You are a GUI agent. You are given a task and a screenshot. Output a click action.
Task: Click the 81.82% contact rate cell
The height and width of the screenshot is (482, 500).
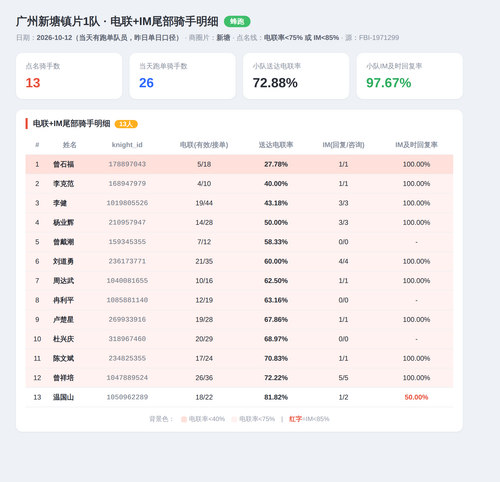[276, 397]
